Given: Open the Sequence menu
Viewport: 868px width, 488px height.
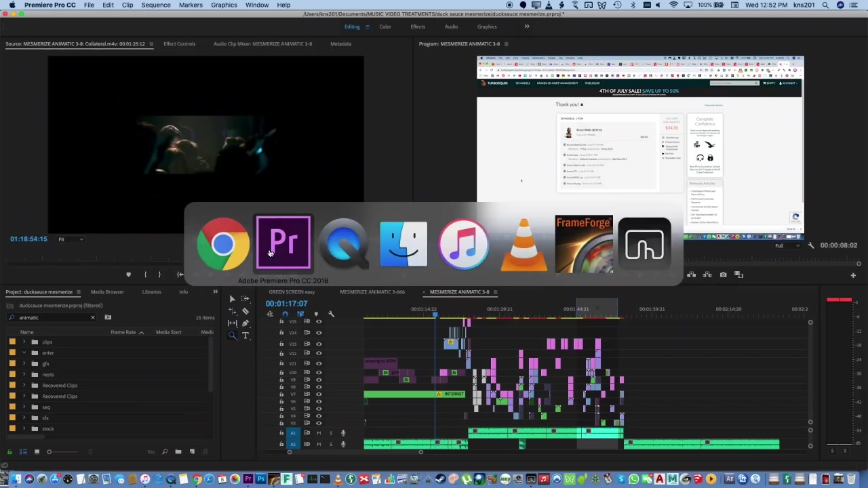Looking at the screenshot, I should click(x=156, y=5).
